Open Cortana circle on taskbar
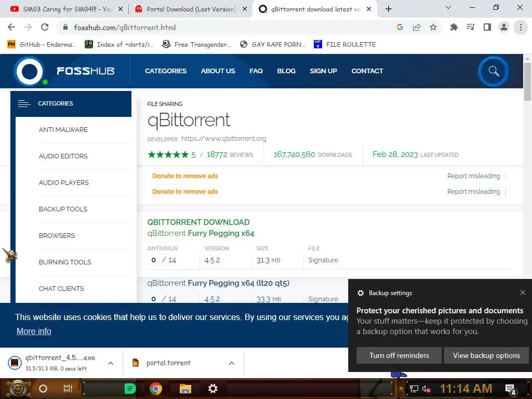Viewport: 532px width, 399px height. [x=43, y=389]
